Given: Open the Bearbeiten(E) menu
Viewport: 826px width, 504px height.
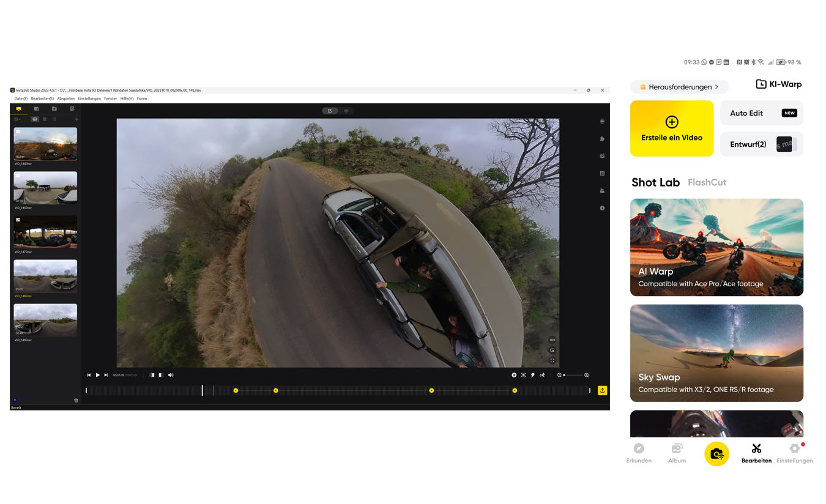Looking at the screenshot, I should (x=42, y=98).
